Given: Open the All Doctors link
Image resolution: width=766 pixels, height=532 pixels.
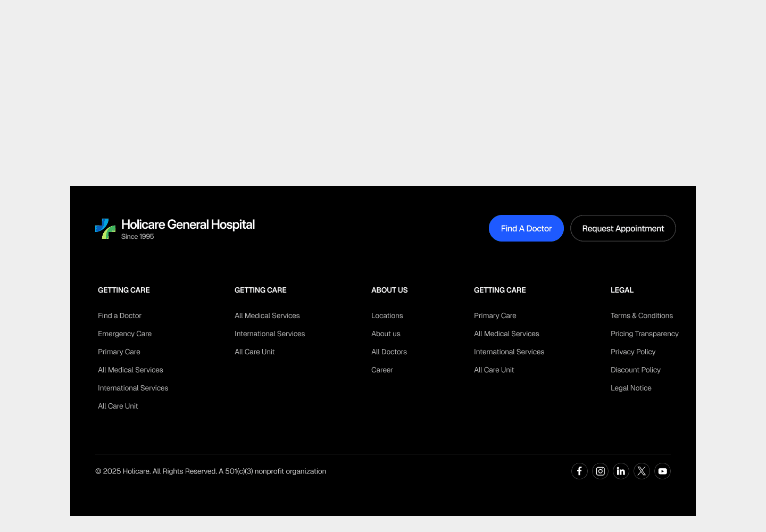Looking at the screenshot, I should pos(389,352).
